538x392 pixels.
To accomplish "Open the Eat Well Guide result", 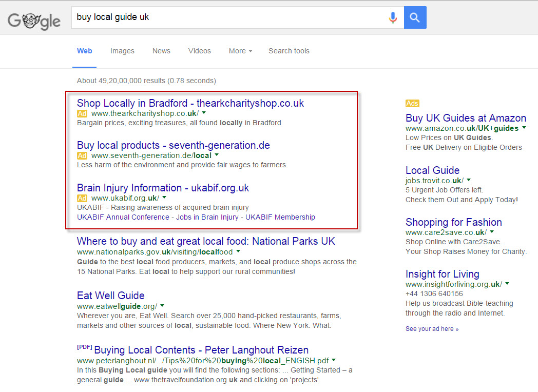I will pos(111,296).
